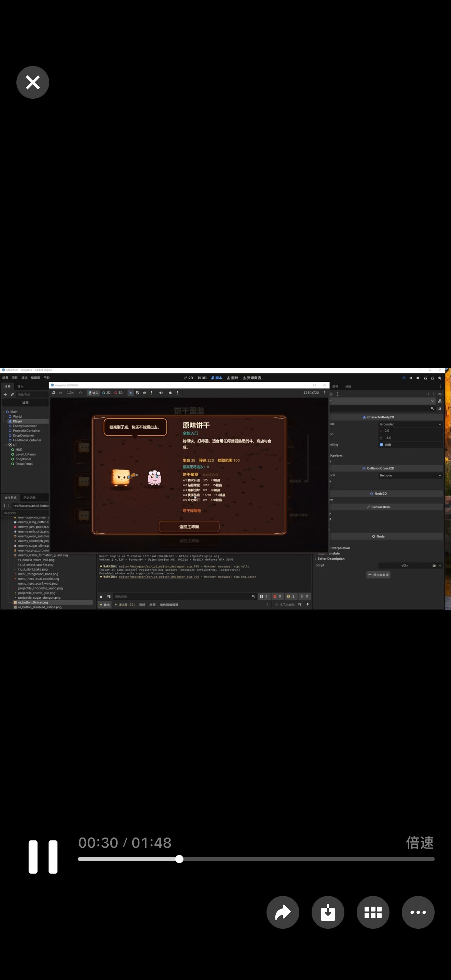Open the Grounded motion mode dropdown
451x980 pixels.
click(x=410, y=424)
